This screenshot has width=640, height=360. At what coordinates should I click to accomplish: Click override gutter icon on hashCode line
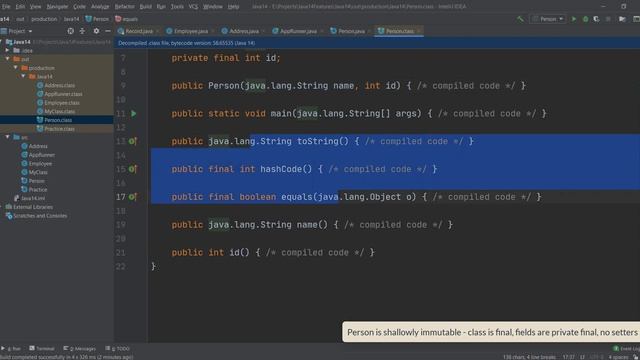133,169
